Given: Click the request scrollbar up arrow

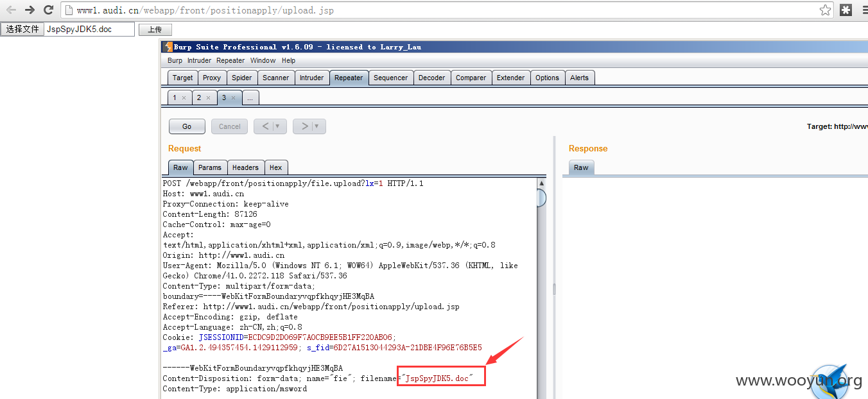Looking at the screenshot, I should click(x=541, y=183).
